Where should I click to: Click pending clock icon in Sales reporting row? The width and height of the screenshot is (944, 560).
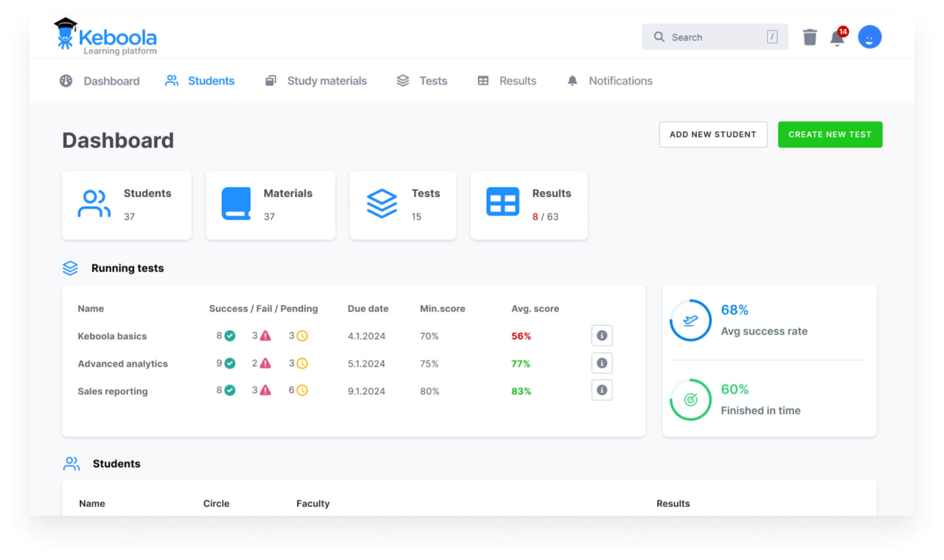[x=302, y=390]
